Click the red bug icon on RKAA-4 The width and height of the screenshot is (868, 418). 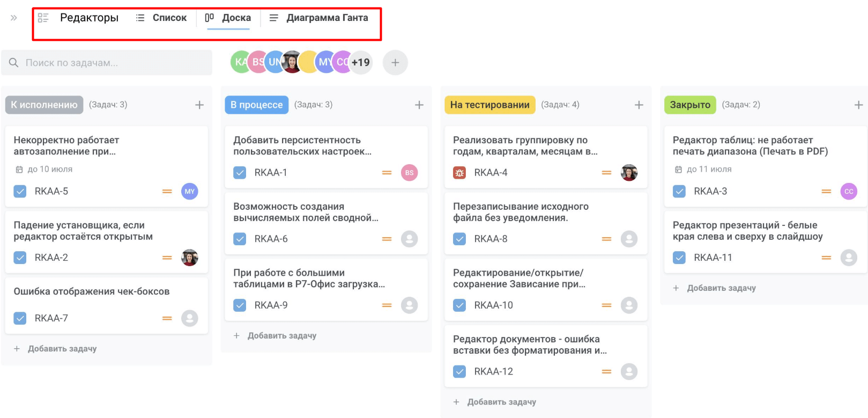tap(459, 173)
